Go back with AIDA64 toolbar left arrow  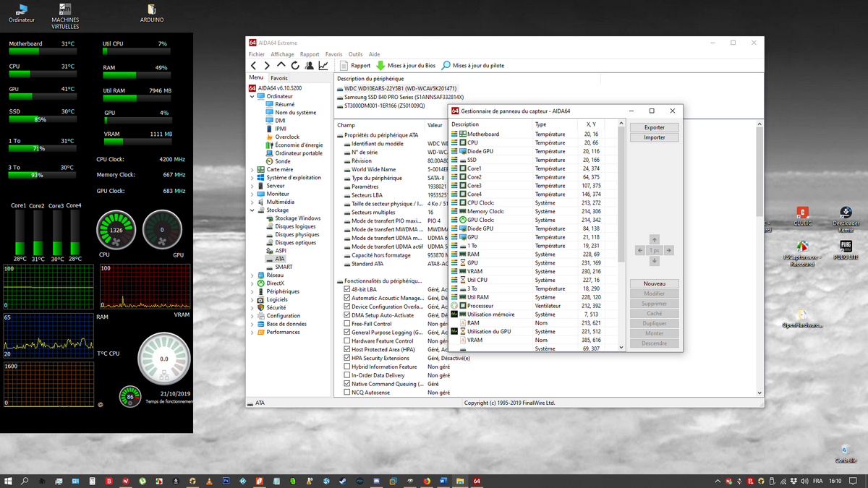coord(254,65)
